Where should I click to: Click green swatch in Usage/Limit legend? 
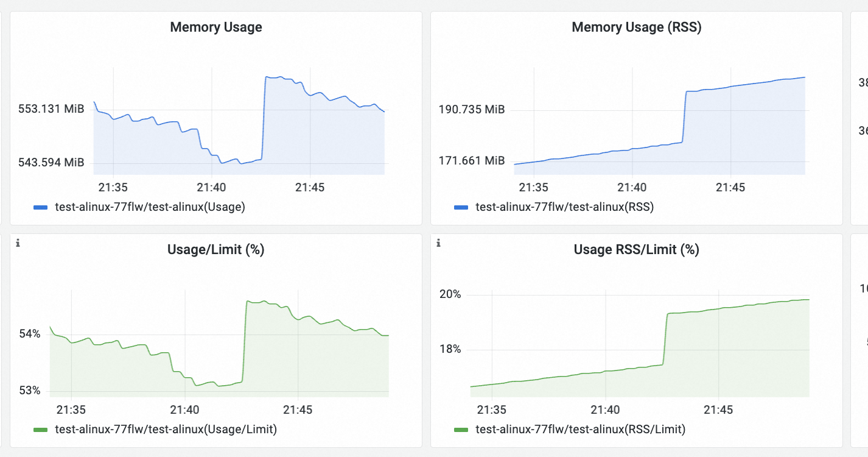pos(41,430)
